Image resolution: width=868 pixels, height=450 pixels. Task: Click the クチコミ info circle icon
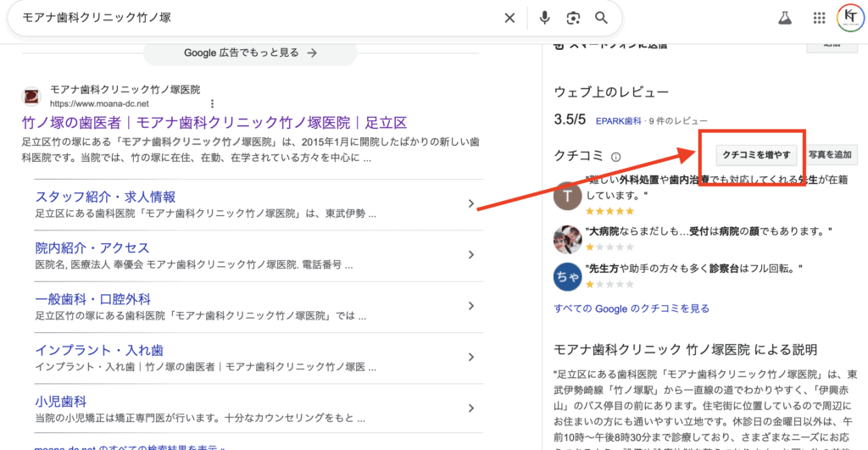click(x=616, y=157)
